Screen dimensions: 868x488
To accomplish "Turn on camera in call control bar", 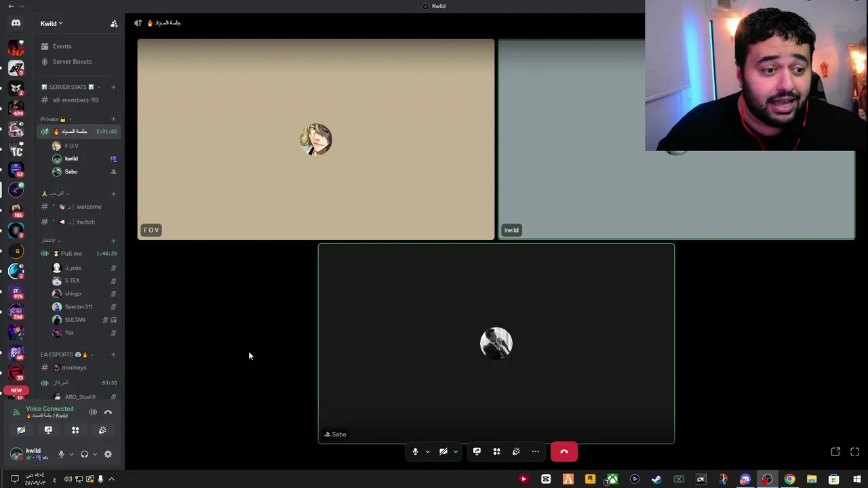I will (x=443, y=451).
